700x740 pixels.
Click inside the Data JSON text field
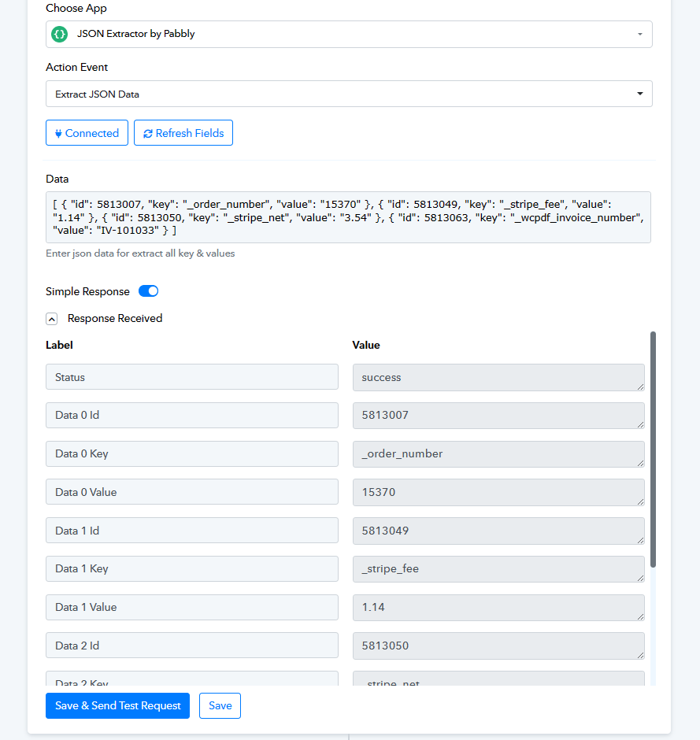click(x=348, y=217)
